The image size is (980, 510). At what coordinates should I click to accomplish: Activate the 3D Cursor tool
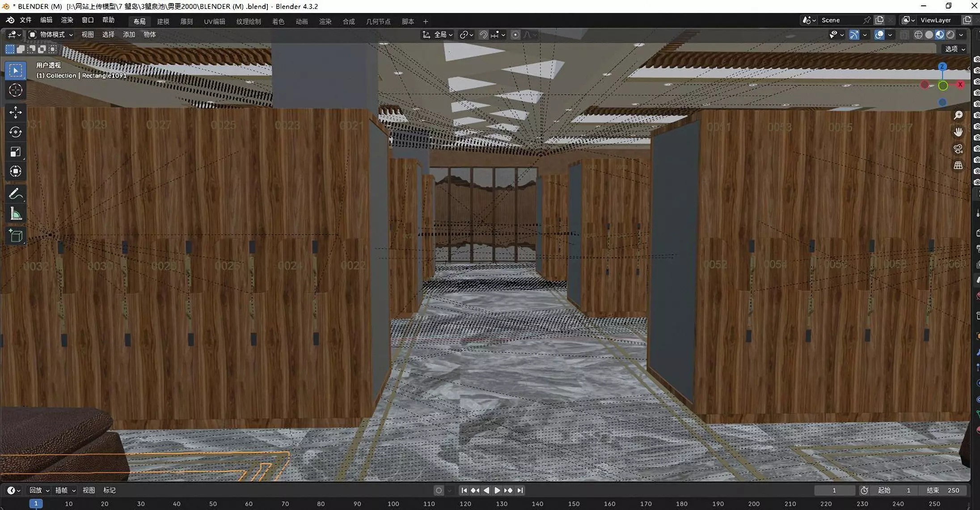point(16,90)
